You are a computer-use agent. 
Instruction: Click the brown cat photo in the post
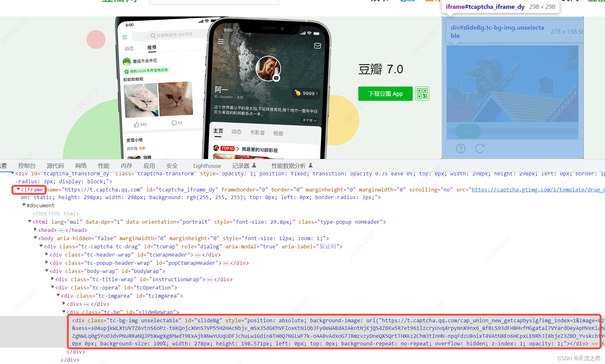(x=176, y=98)
